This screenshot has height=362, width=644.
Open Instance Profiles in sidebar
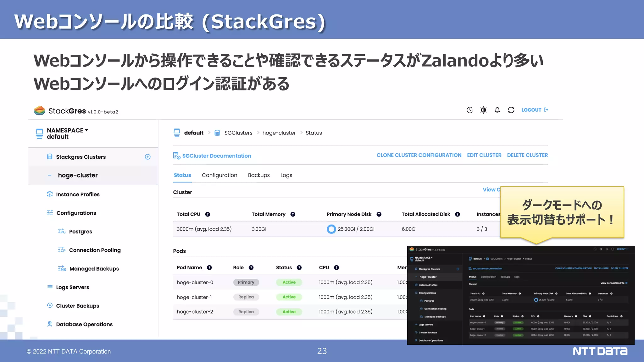pos(78,194)
